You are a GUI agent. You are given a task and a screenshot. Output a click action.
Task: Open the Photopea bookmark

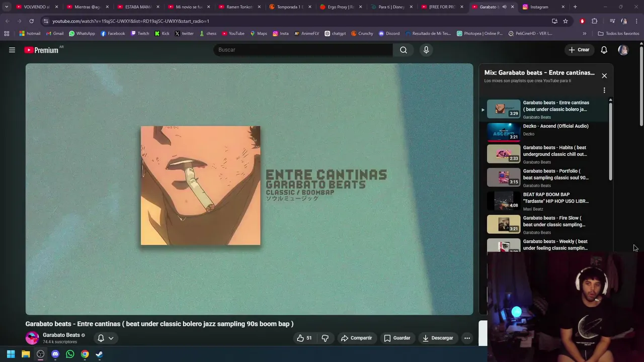click(x=480, y=34)
